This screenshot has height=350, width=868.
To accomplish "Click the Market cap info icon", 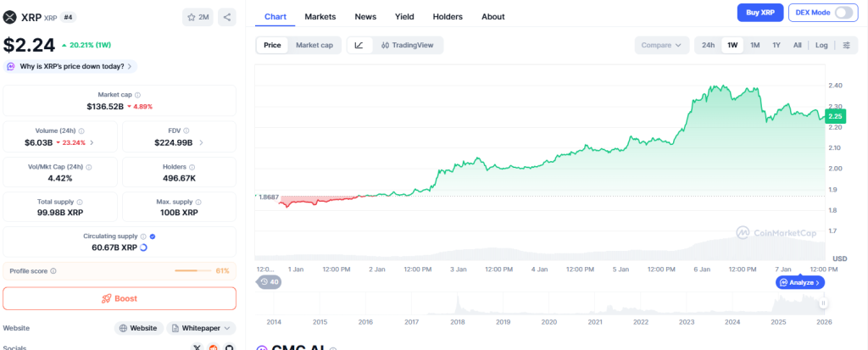I will [x=138, y=95].
